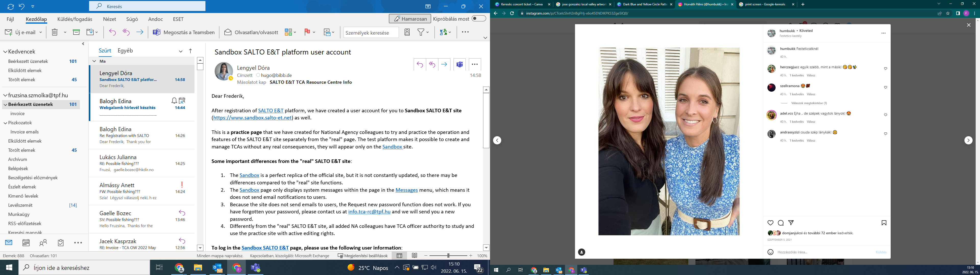Like the Instagram post with heart icon
This screenshot has width=980, height=275.
click(770, 223)
